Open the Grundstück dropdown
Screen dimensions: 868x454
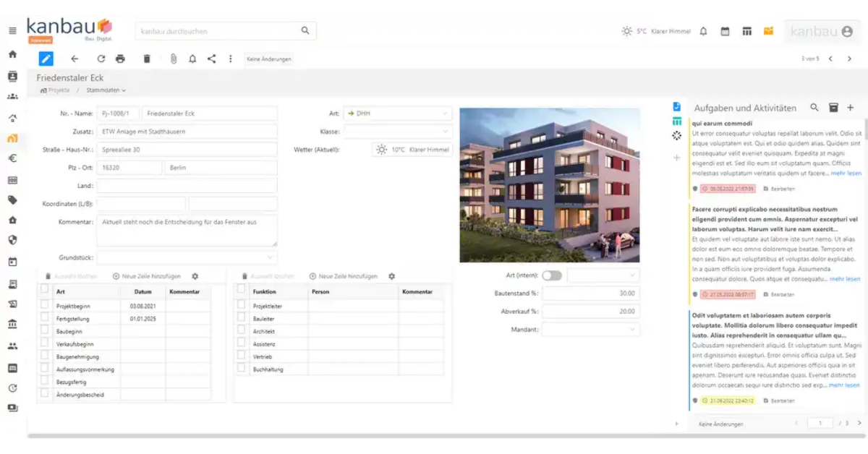(x=187, y=257)
